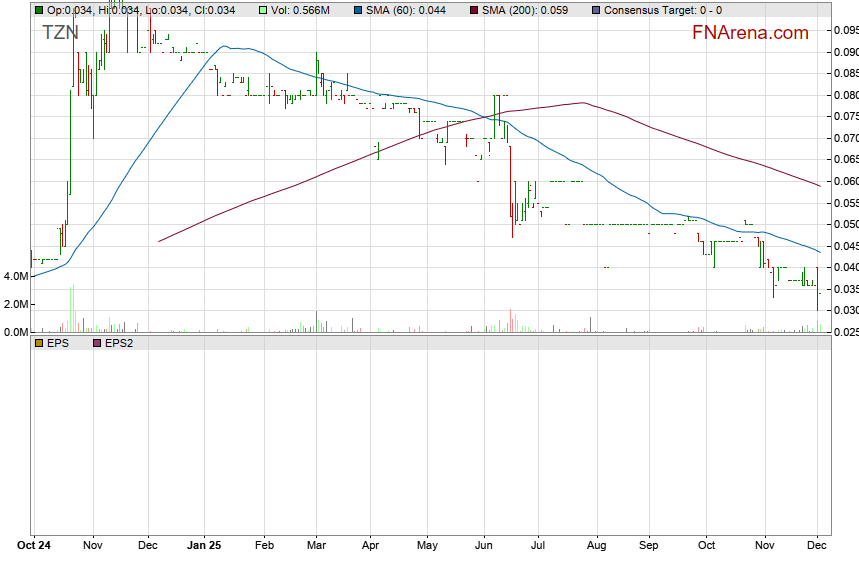The image size is (859, 566).
Task: Select the SMA (60): 0.044 legend text
Action: click(x=407, y=10)
